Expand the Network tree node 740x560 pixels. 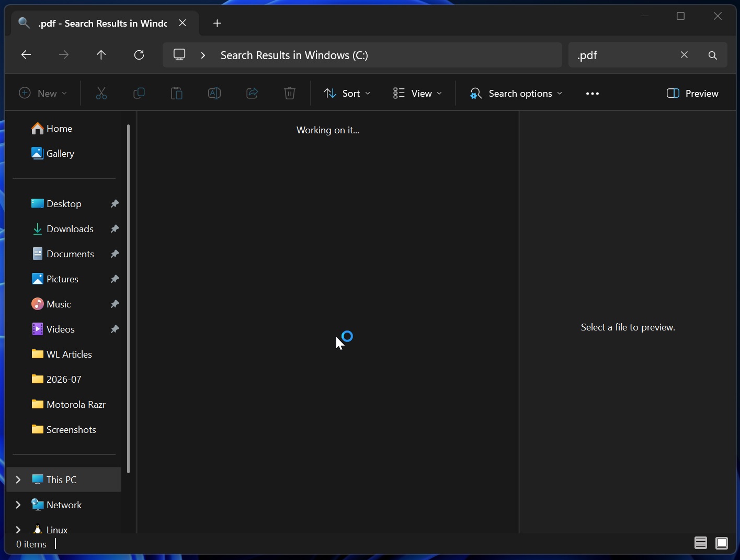18,505
